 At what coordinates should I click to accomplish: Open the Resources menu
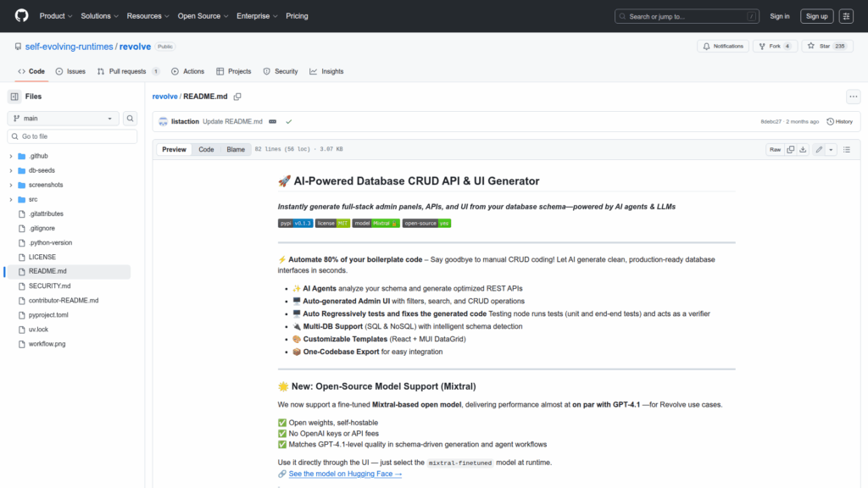147,16
